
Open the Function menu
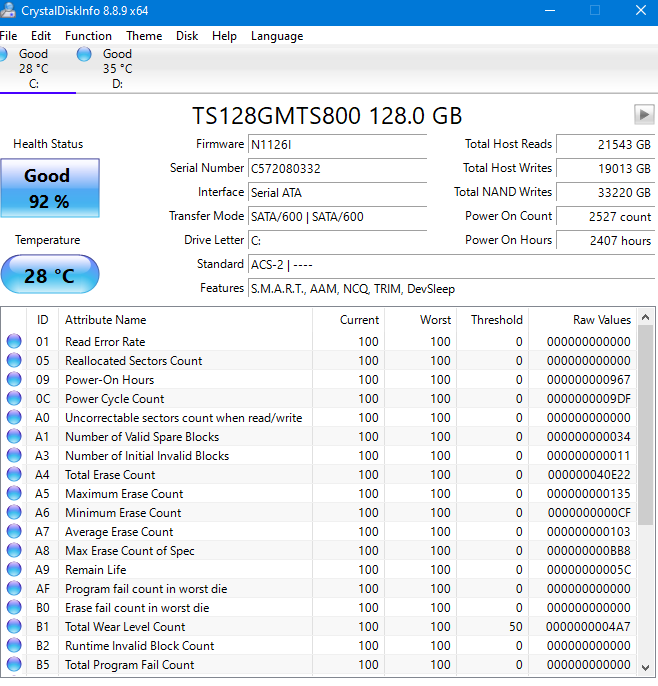[x=88, y=36]
